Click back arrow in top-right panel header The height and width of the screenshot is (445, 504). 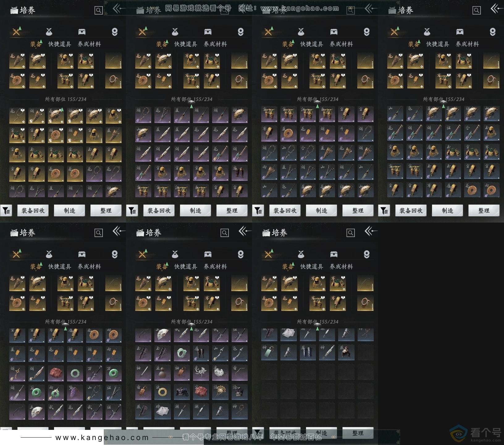pyautogui.click(x=497, y=9)
